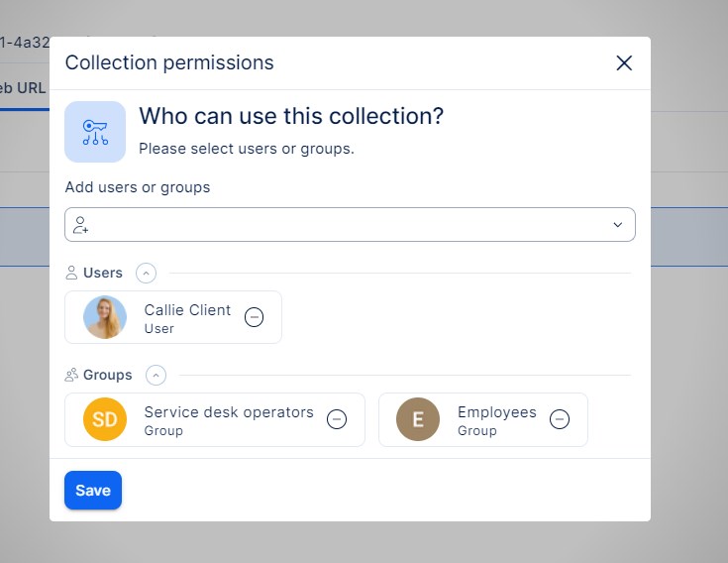
Task: Collapse the Groups section
Action: [x=156, y=375]
